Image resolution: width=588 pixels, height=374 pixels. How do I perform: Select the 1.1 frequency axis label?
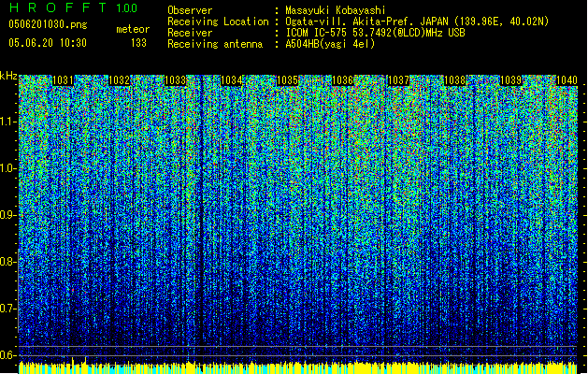coord(8,121)
